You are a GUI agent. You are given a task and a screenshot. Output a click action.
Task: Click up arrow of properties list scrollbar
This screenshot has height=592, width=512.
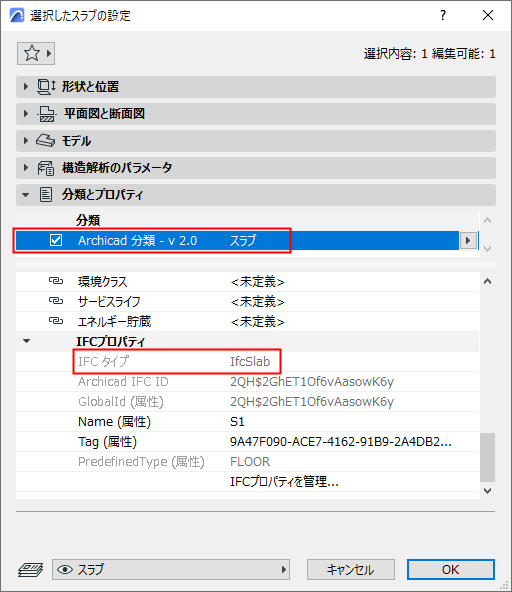click(487, 281)
